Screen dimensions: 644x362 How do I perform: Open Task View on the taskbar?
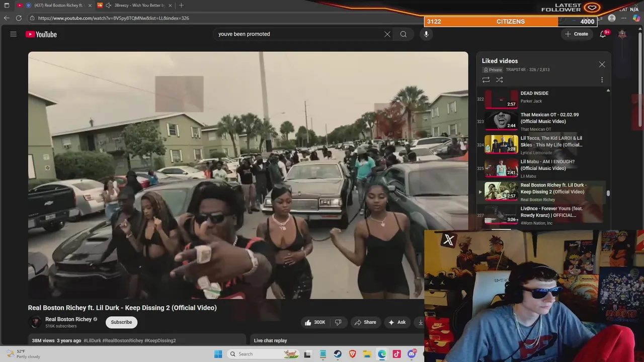coord(307,354)
